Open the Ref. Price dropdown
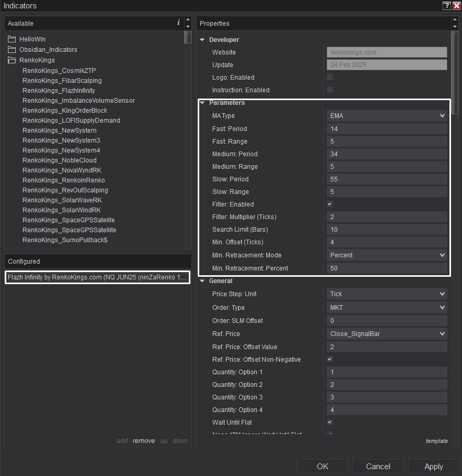Image resolution: width=462 pixels, height=476 pixels. click(x=386, y=334)
